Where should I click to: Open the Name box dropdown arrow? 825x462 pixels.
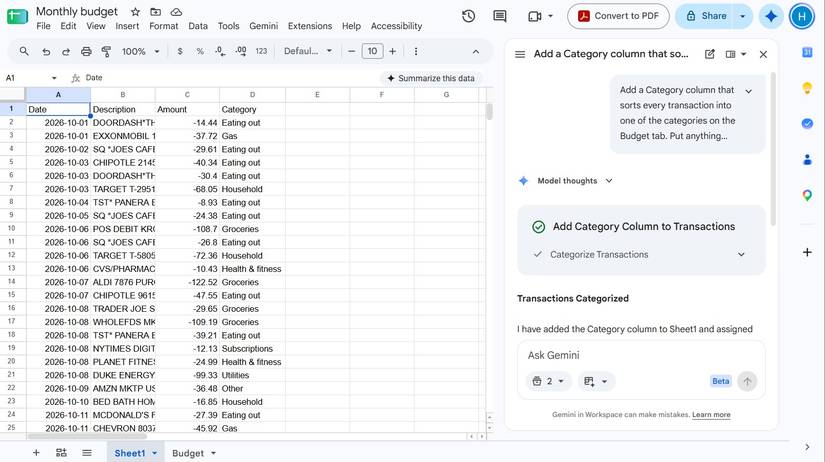[54, 78]
